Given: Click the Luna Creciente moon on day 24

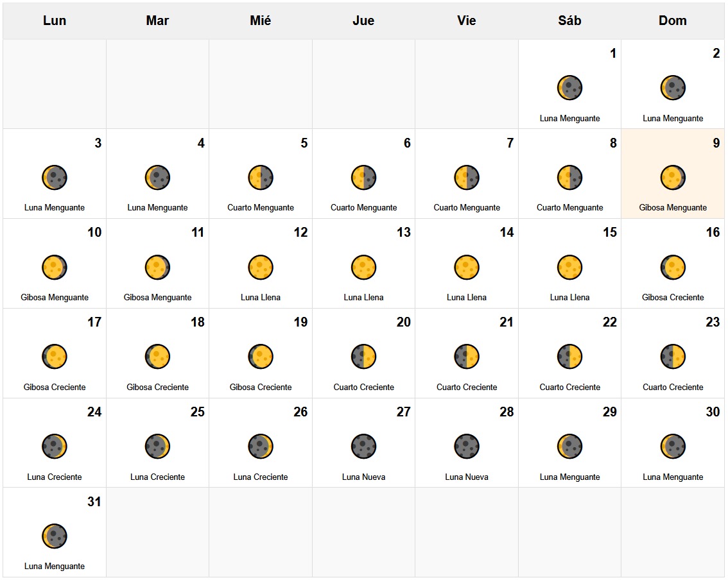Looking at the screenshot, I should 55,447.
